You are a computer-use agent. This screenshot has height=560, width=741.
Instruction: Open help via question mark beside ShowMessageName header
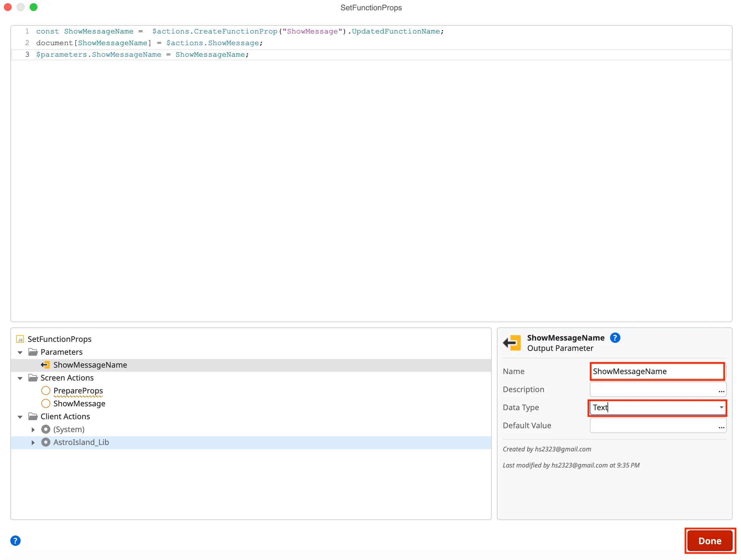click(x=615, y=337)
